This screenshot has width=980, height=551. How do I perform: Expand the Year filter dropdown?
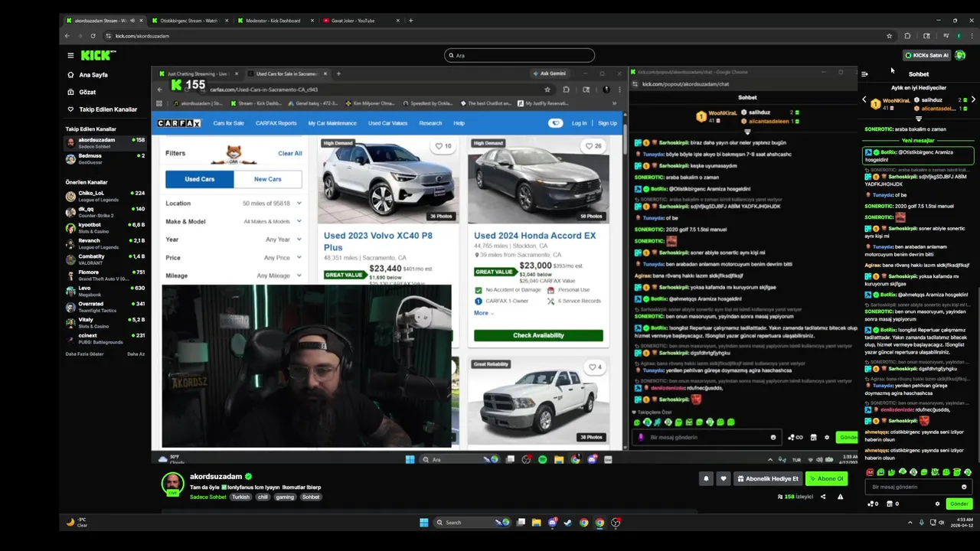[x=234, y=240]
